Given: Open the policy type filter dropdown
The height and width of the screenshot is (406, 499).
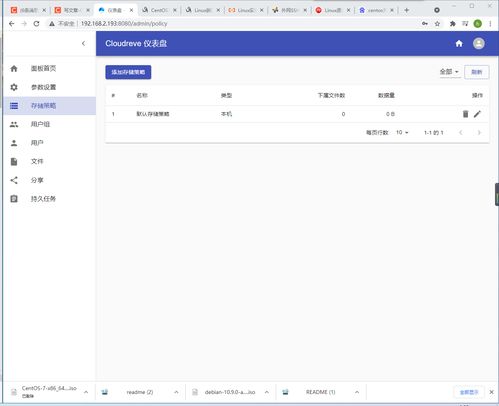Looking at the screenshot, I should click(x=449, y=72).
